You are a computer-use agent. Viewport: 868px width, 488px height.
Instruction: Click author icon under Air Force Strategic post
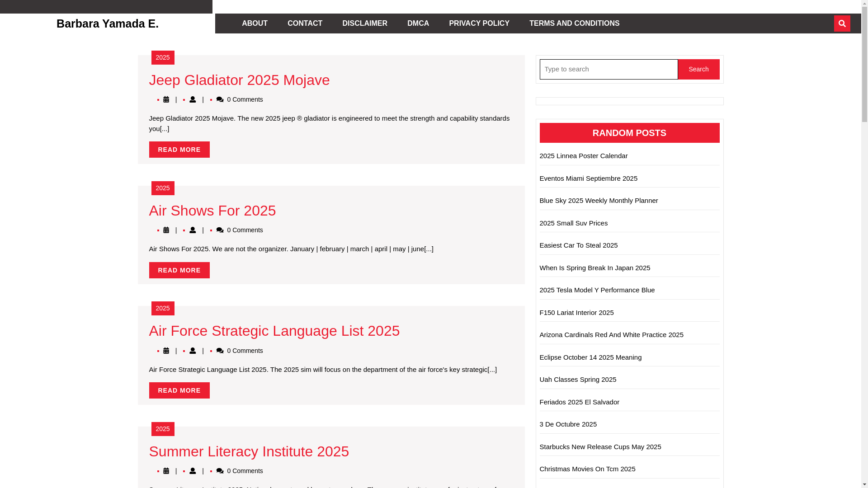coord(193,351)
